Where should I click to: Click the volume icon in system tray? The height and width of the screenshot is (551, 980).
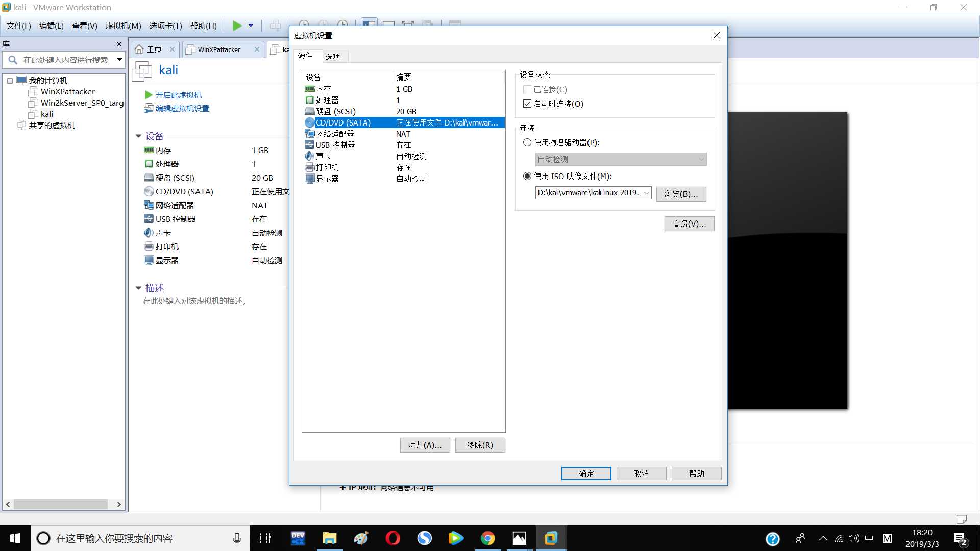pyautogui.click(x=853, y=538)
